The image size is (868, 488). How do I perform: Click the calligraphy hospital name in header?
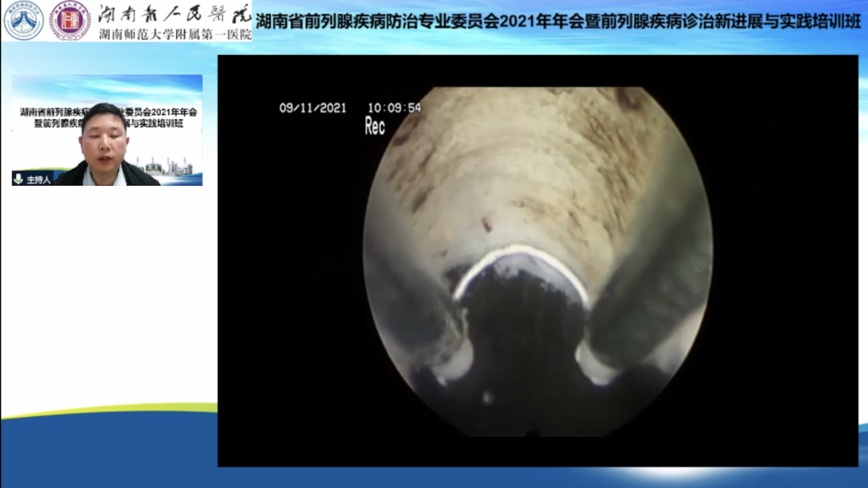pyautogui.click(x=175, y=14)
